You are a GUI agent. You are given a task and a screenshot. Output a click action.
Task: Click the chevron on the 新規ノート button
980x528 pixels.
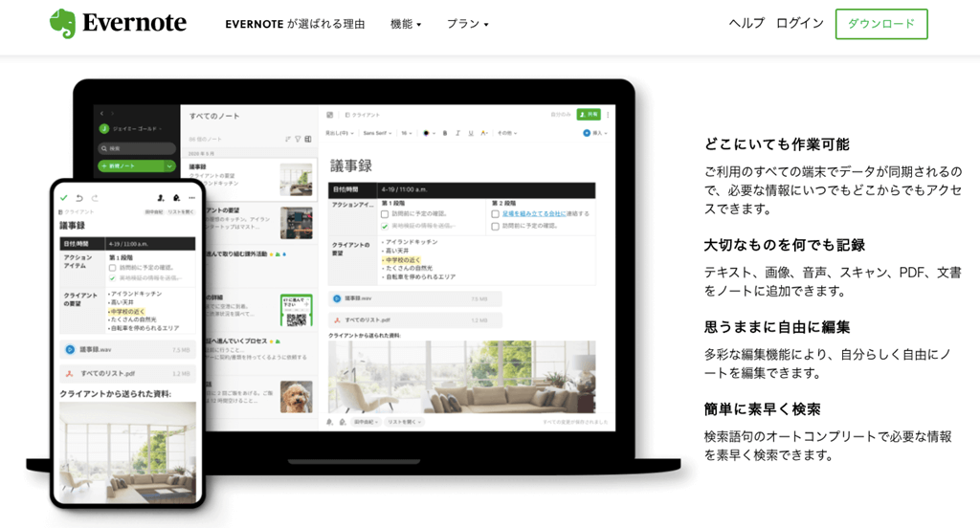pyautogui.click(x=169, y=166)
